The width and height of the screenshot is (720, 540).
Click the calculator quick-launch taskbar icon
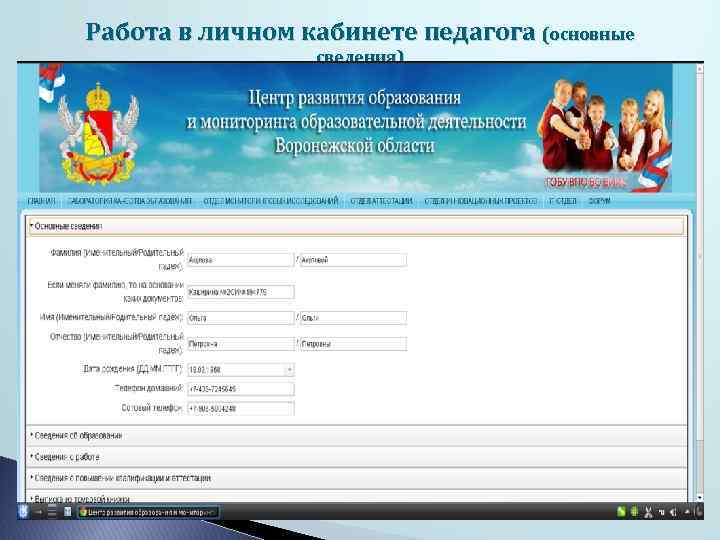click(67, 512)
